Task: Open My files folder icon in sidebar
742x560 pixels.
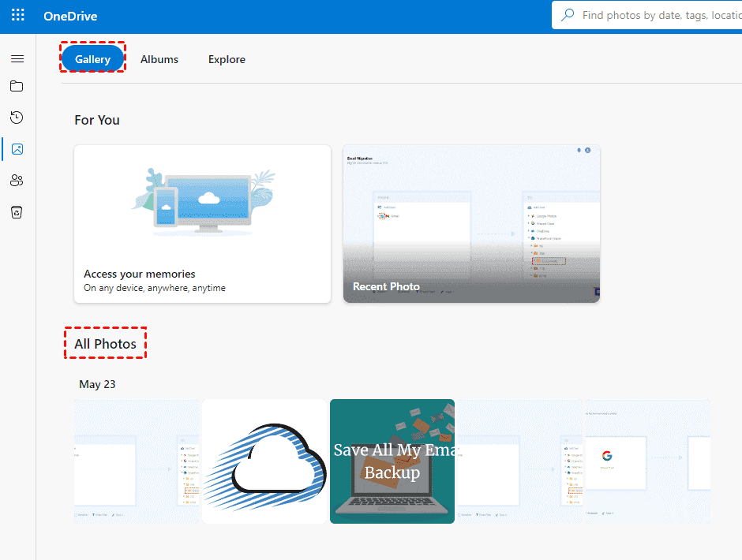Action: [x=17, y=86]
